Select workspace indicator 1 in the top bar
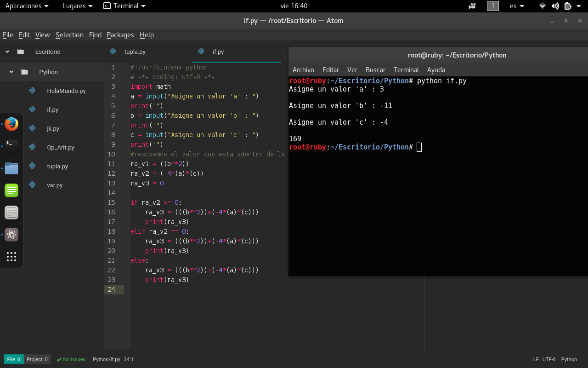Viewport: 588px width, 368px height. [x=493, y=6]
